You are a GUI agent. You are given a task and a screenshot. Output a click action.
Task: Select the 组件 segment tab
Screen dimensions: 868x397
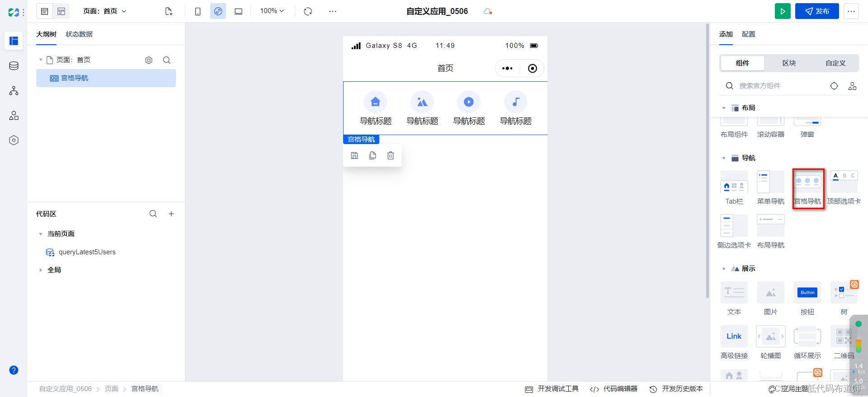[x=742, y=63]
